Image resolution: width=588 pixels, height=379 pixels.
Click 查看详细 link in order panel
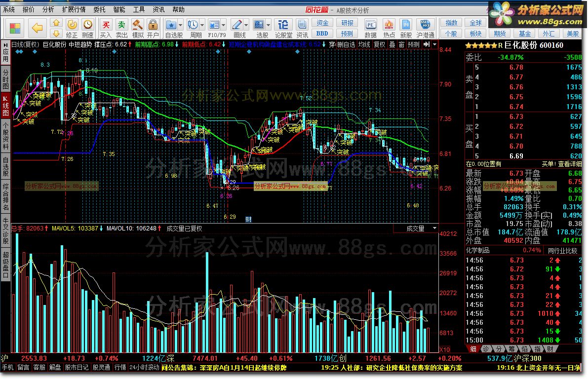coord(570,164)
